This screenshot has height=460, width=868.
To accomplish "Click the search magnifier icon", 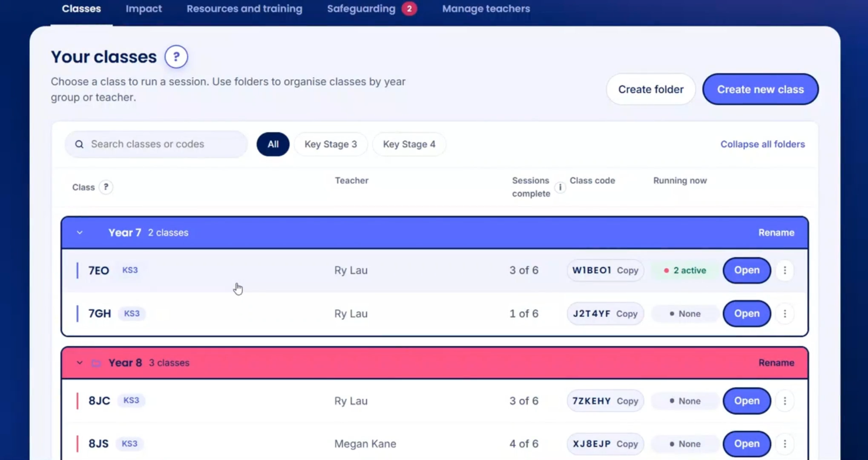I will point(79,144).
